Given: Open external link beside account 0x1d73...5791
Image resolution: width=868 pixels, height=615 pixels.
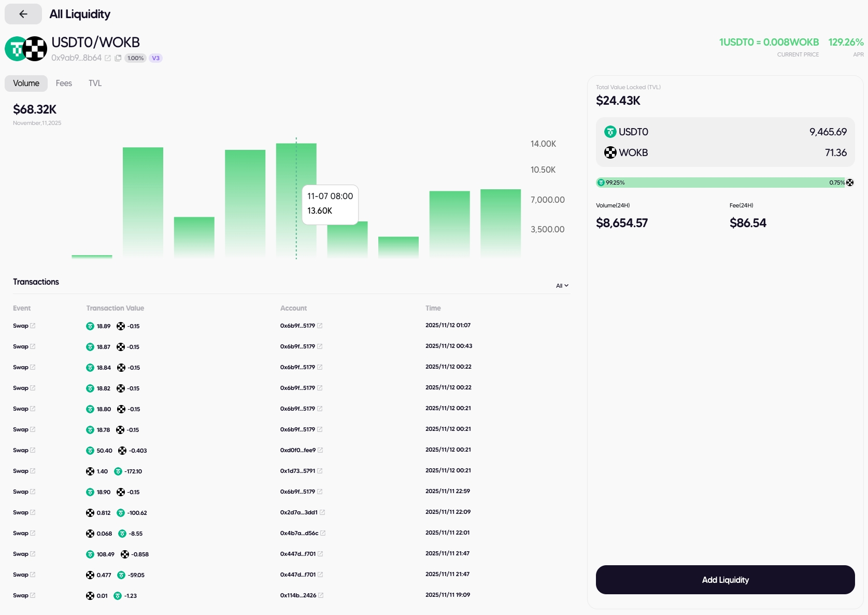Looking at the screenshot, I should [x=320, y=471].
